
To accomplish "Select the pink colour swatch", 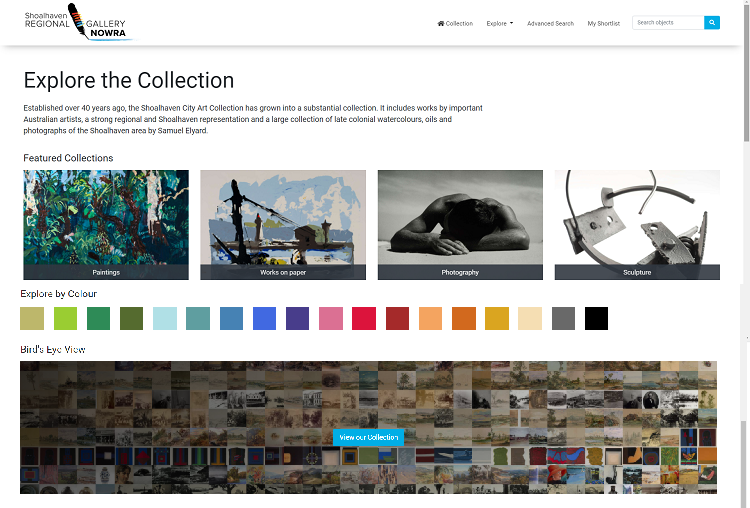I will tap(331, 319).
